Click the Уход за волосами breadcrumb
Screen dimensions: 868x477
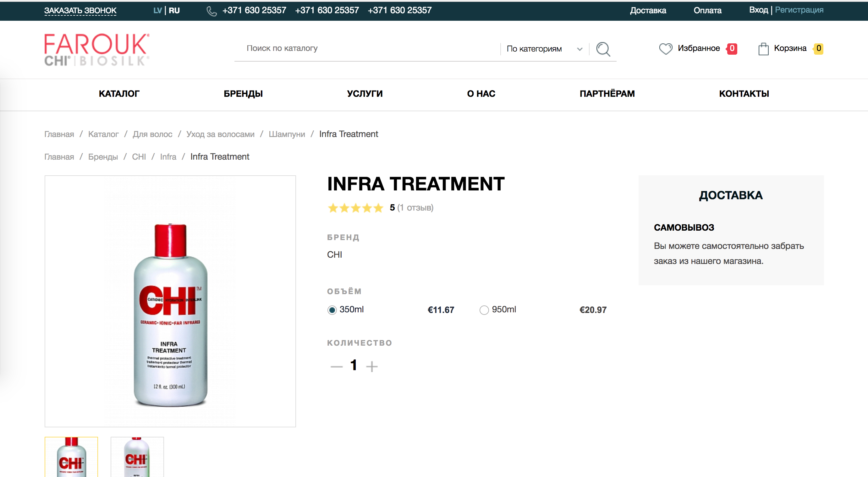coord(220,134)
